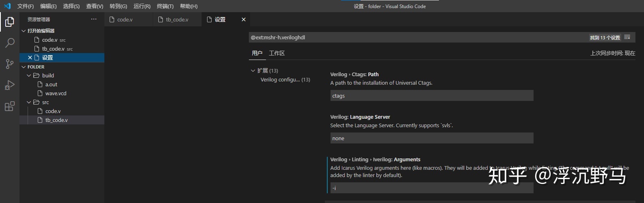This screenshot has height=203, width=644.
Task: Close the 设置 tab
Action: click(244, 19)
